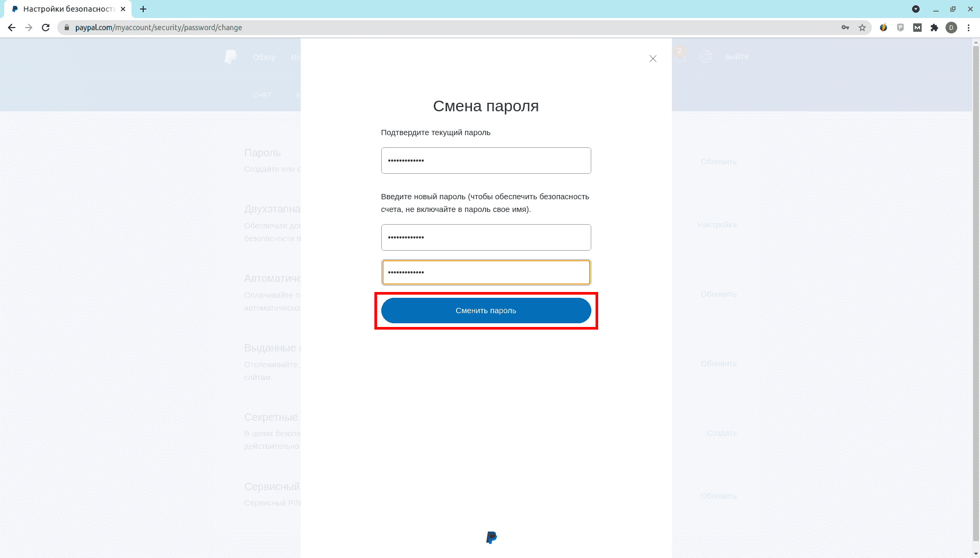Click the blue Сменить пароль button

[486, 311]
